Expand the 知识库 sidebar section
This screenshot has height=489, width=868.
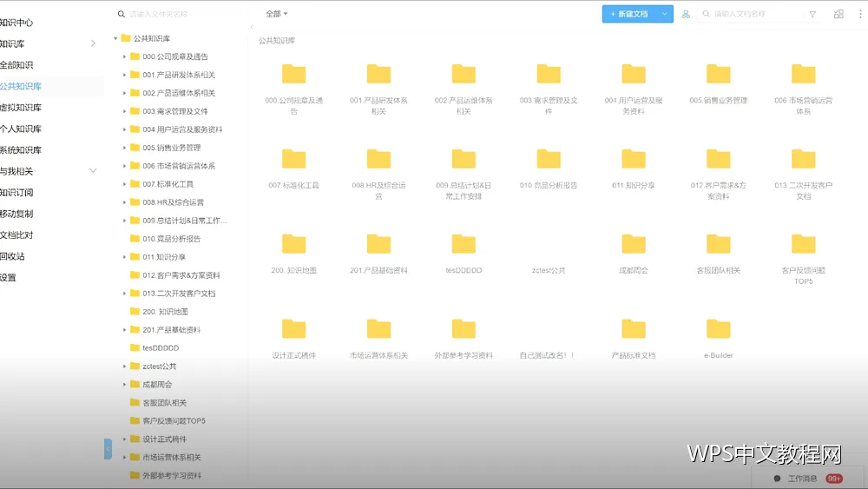coord(93,43)
